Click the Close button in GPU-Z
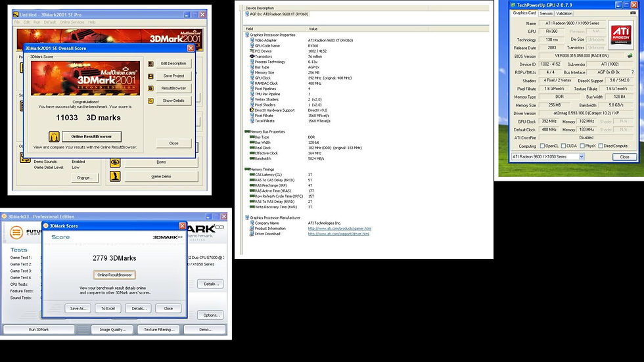Image resolution: width=644 pixels, height=362 pixels. coord(624,157)
